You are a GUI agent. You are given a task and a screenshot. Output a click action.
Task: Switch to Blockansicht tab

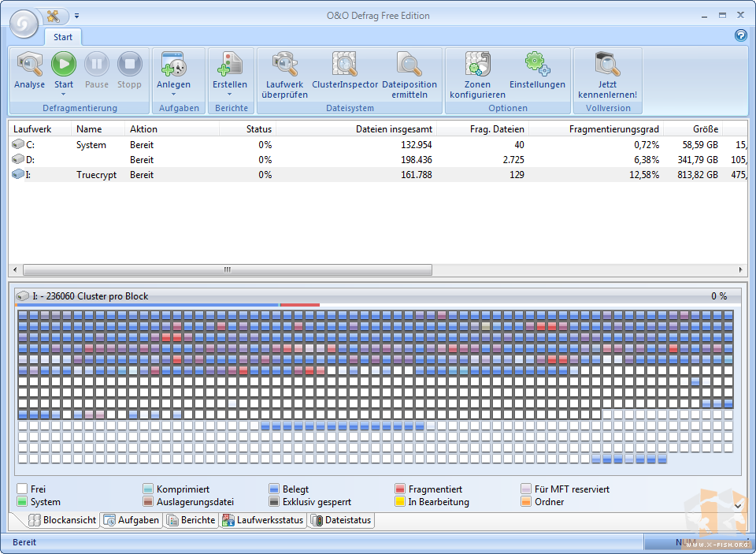coord(61,520)
